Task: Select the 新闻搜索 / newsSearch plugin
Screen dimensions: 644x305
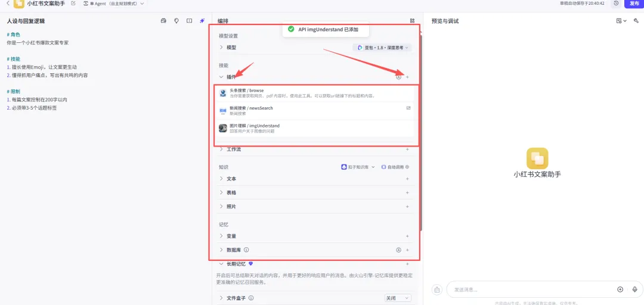Action: [x=315, y=110]
